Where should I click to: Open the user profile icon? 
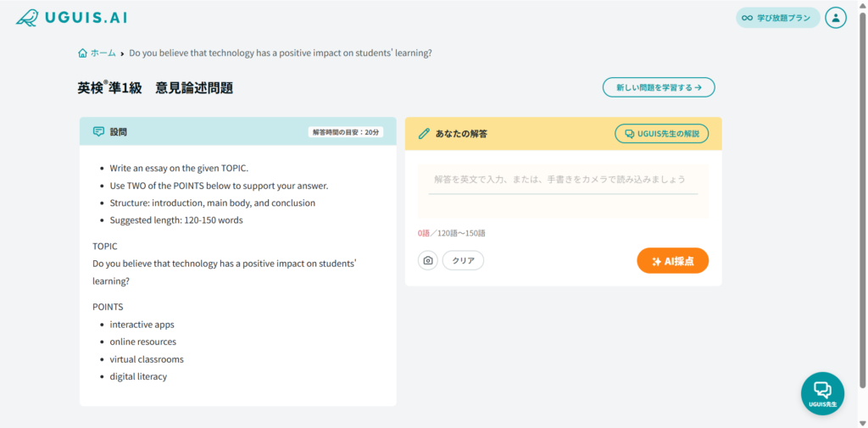(835, 18)
